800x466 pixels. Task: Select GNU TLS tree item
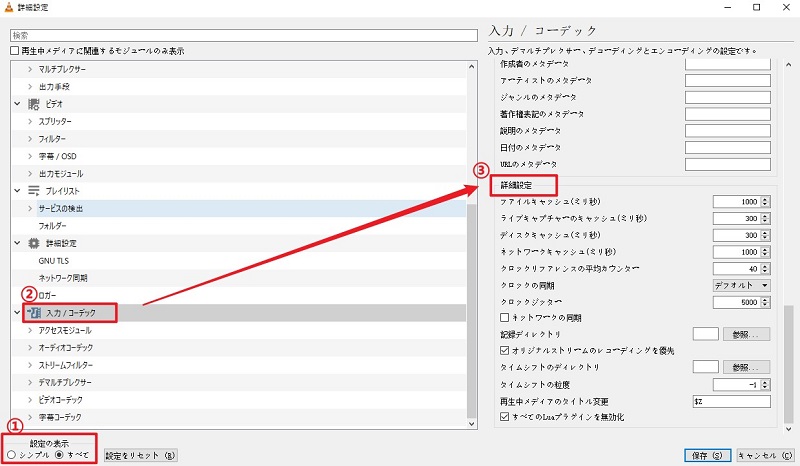pyautogui.click(x=54, y=261)
